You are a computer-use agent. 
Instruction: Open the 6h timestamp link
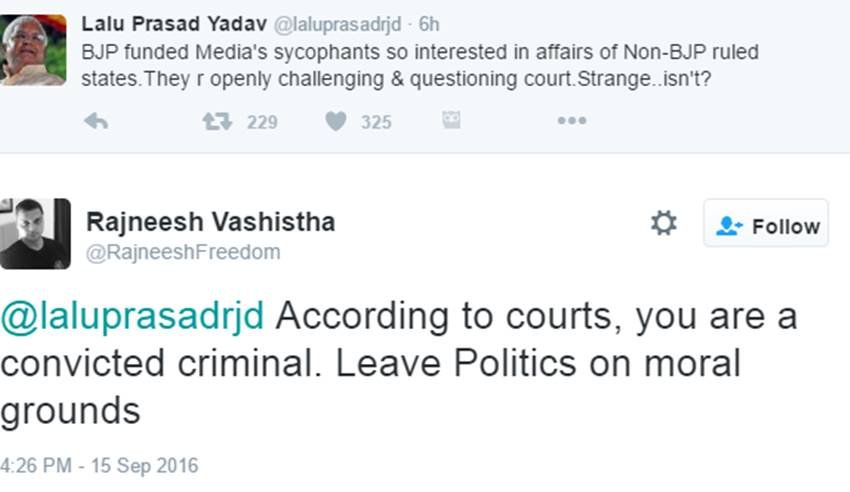(x=429, y=23)
